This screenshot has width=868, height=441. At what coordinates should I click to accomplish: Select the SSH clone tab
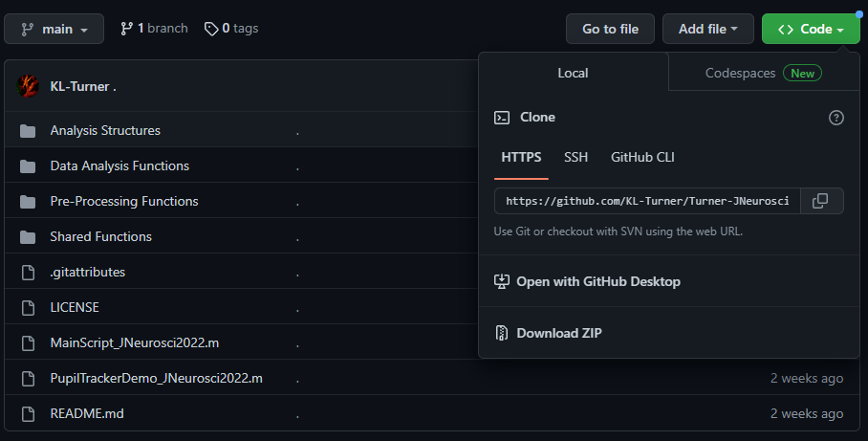point(575,157)
